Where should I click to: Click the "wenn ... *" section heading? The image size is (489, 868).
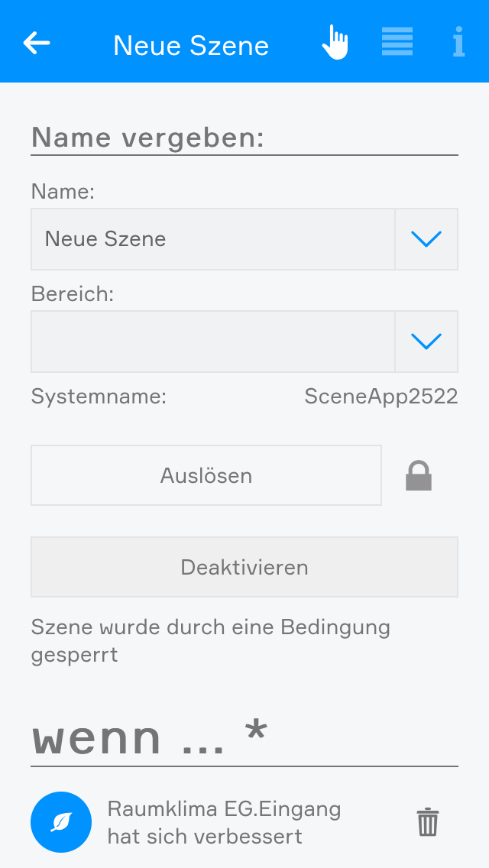(x=150, y=737)
